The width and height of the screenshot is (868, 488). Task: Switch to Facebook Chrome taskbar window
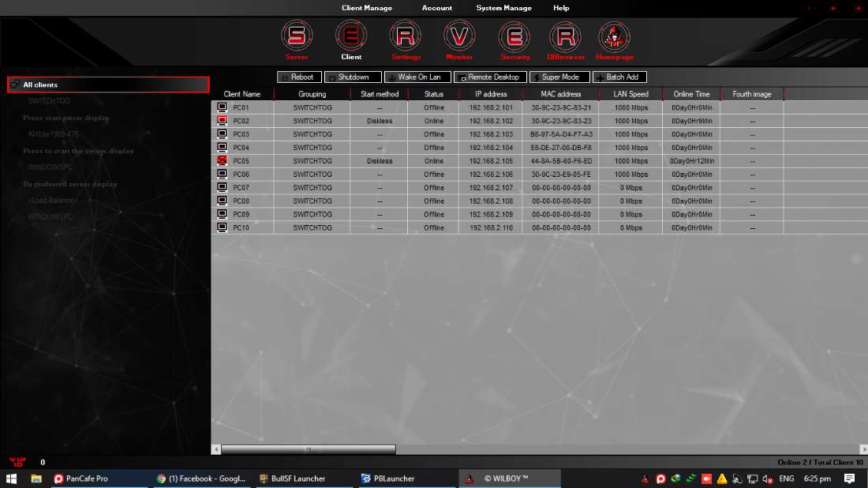point(201,479)
